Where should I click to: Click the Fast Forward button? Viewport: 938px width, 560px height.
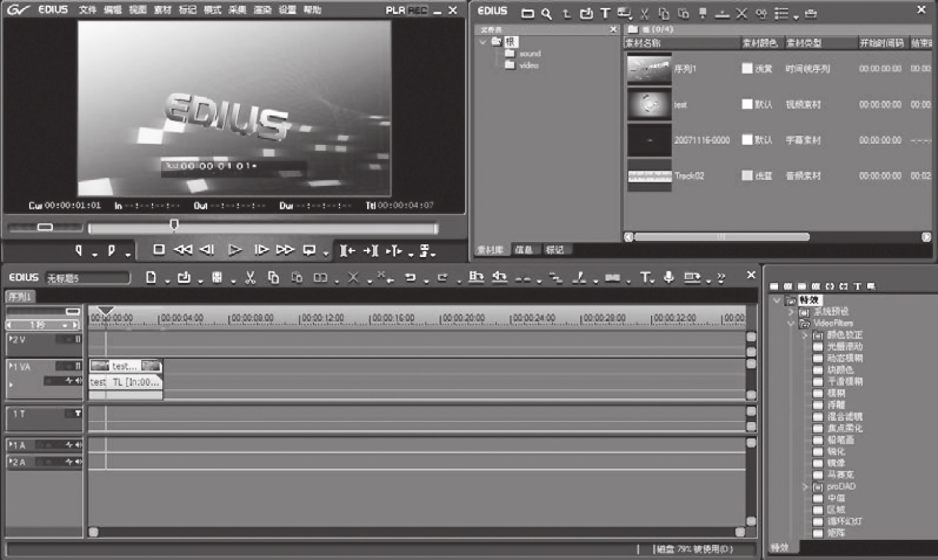click(x=285, y=250)
